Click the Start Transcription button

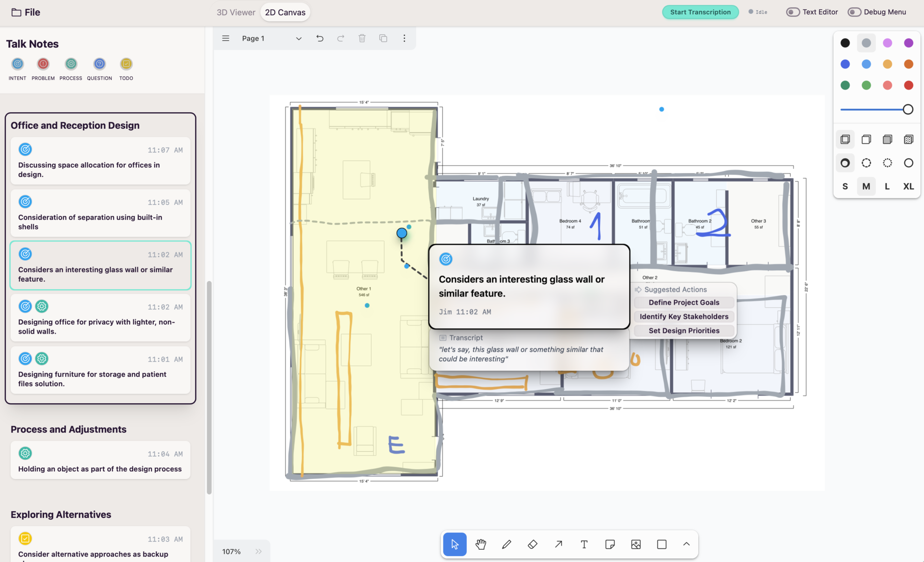pyautogui.click(x=700, y=12)
